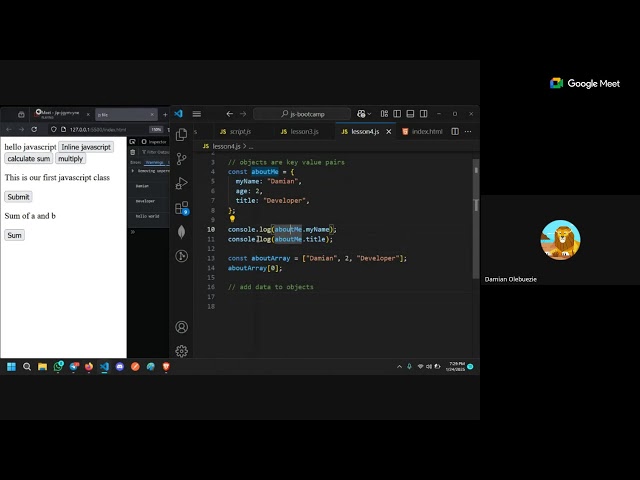Click the Filter Output field
The image size is (640, 480).
156,152
